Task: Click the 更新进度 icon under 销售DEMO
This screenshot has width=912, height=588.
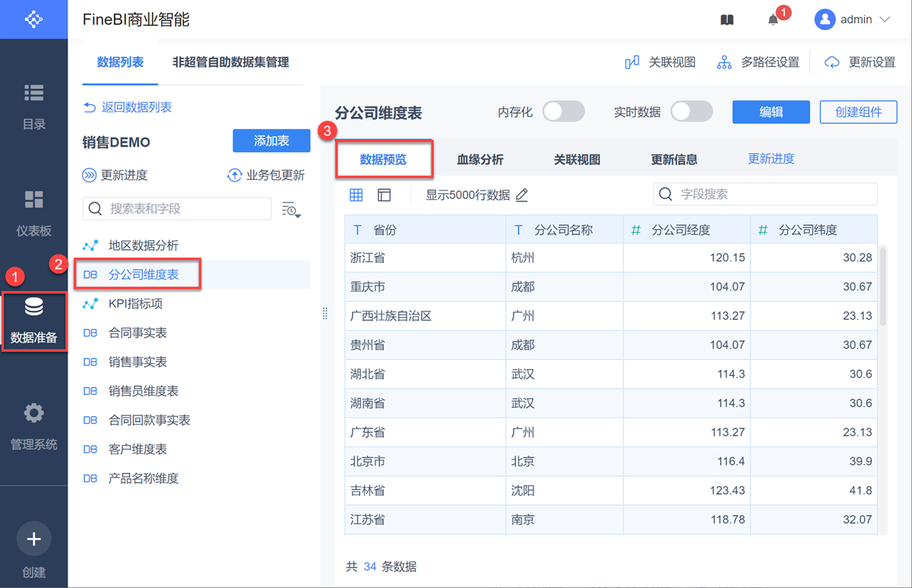Action: (90, 175)
